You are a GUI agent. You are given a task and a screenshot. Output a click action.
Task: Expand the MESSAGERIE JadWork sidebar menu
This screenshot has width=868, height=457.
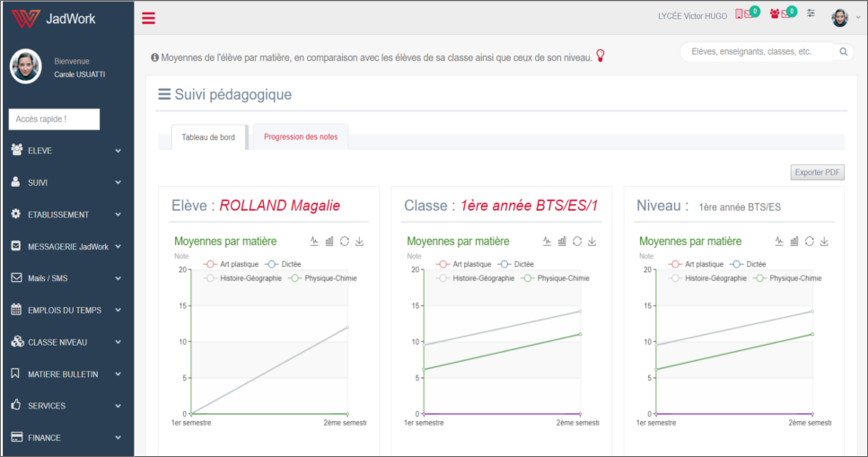pos(67,247)
